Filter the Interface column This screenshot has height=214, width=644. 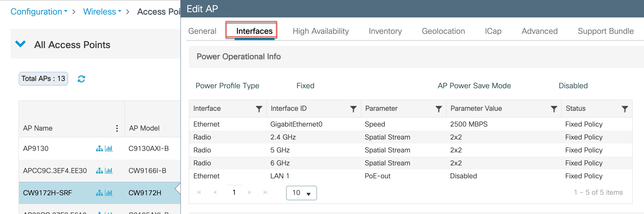coord(259,109)
